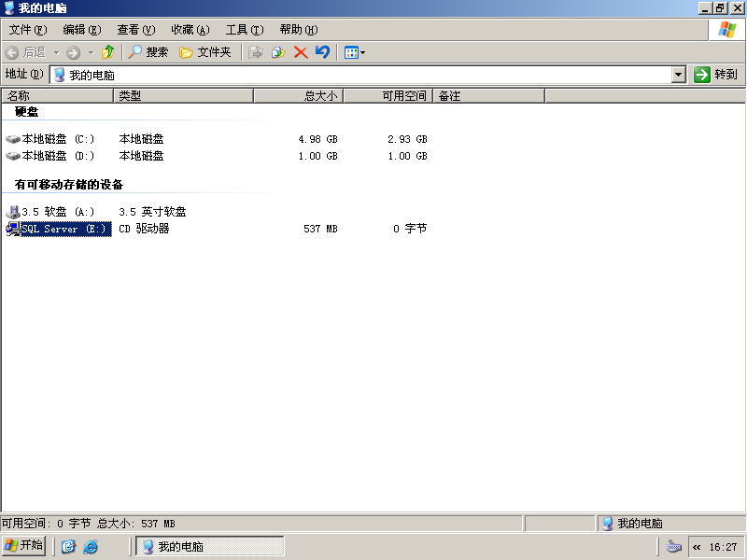Click the 2.93 GB free space value
747x560 pixels.
pos(407,139)
